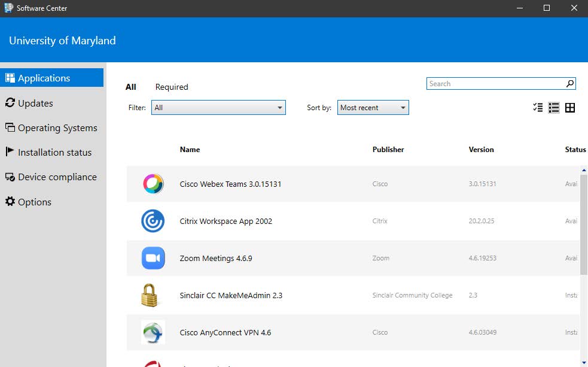The width and height of the screenshot is (588, 367).
Task: Open the Filter dropdown set to All
Action: point(218,108)
